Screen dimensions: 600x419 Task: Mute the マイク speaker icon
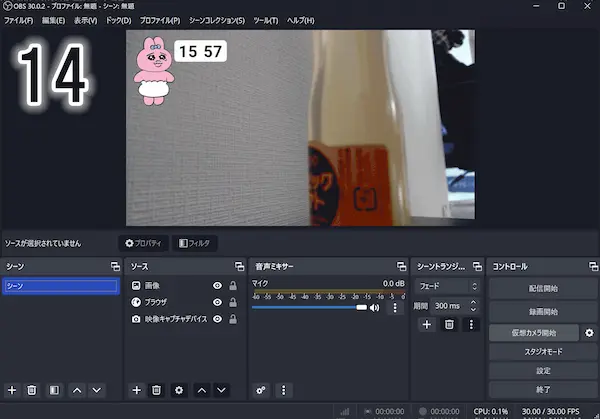375,308
